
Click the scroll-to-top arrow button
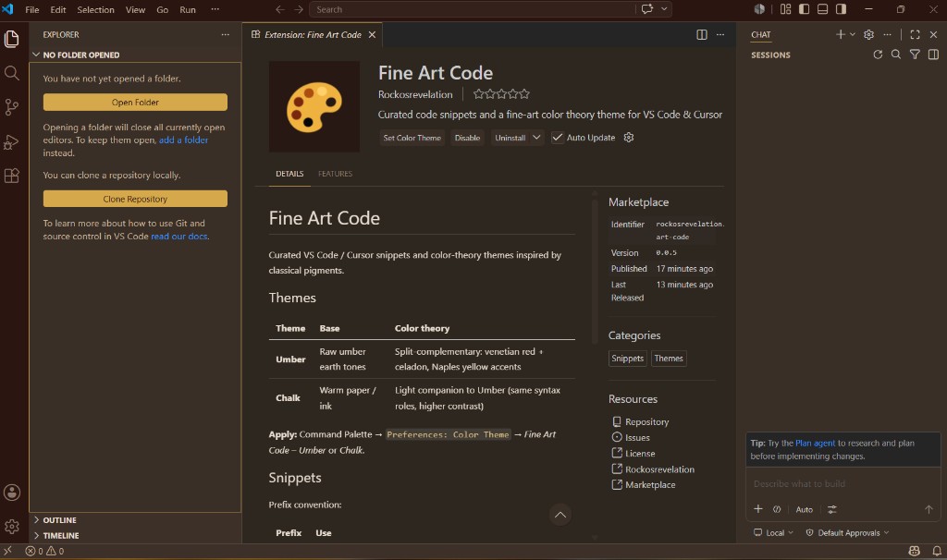coord(560,515)
